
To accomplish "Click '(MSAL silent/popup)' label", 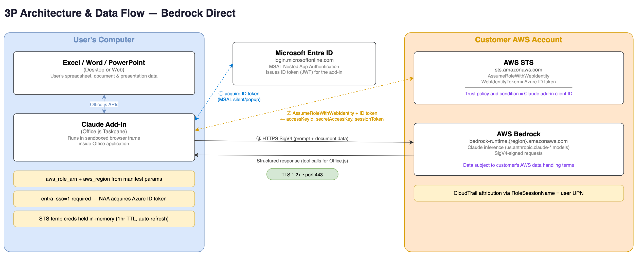I will pos(239,100).
